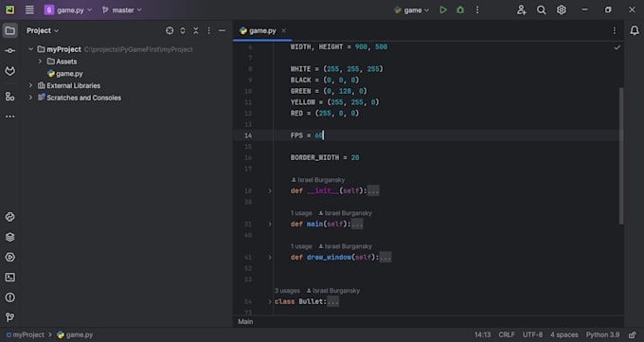Open the Structure tool window
Image resolution: width=644 pixels, height=342 pixels.
coord(9,97)
